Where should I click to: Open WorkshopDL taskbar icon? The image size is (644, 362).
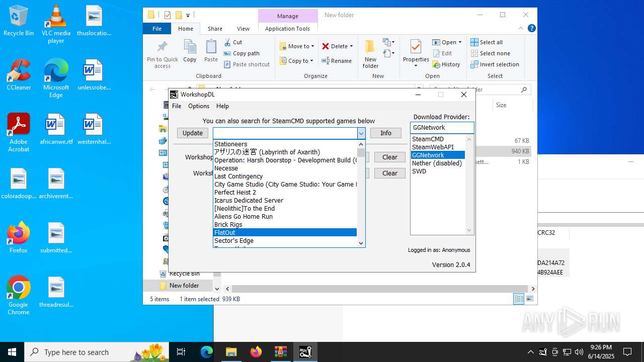click(x=305, y=352)
